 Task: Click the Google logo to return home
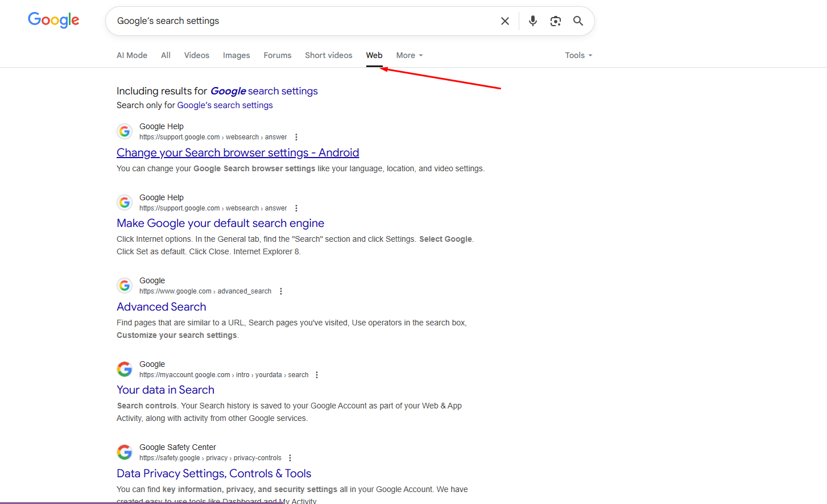[53, 20]
